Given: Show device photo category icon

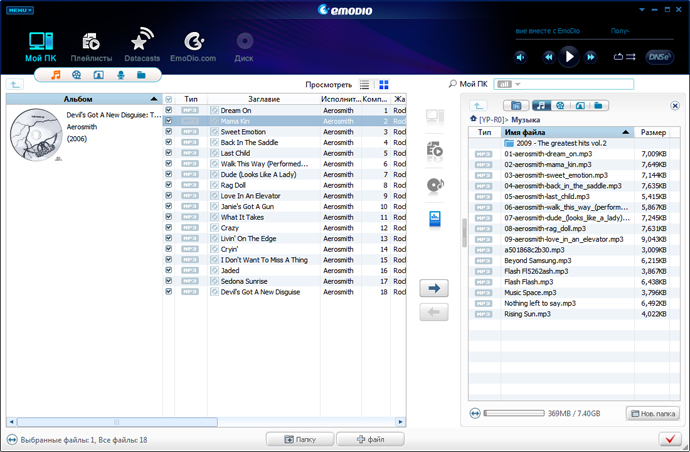Looking at the screenshot, I should (x=580, y=106).
